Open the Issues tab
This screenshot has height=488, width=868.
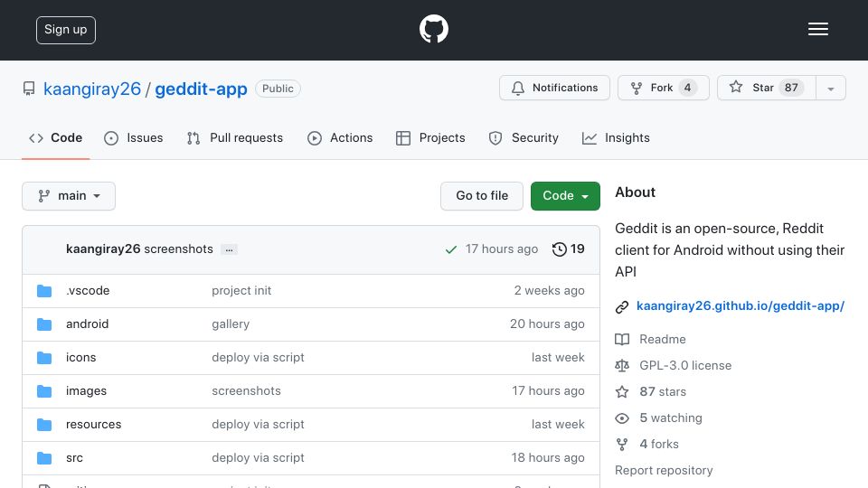pos(134,137)
